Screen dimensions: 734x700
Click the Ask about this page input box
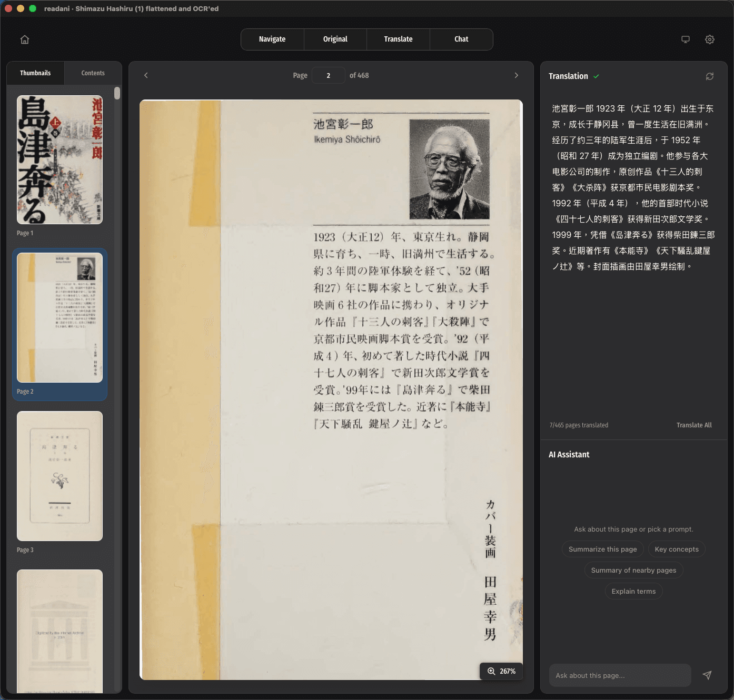(620, 675)
